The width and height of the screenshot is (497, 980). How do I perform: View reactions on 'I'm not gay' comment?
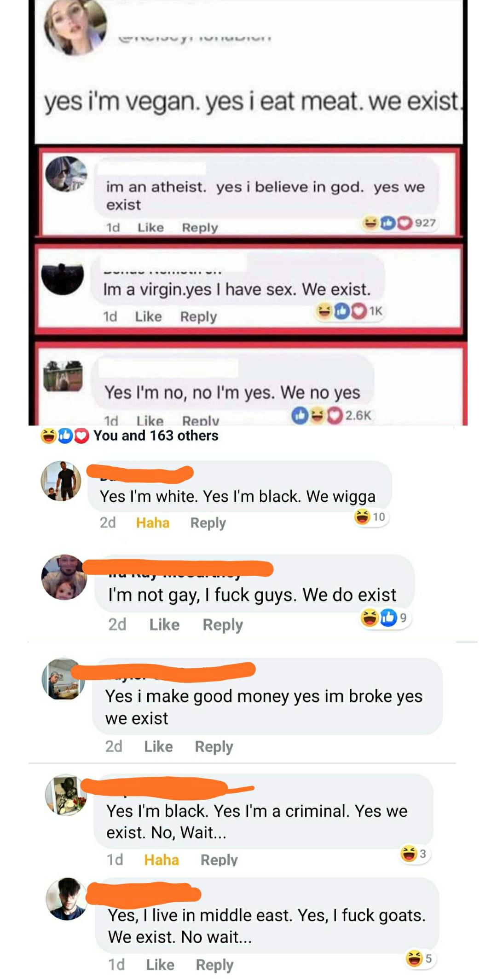385,618
